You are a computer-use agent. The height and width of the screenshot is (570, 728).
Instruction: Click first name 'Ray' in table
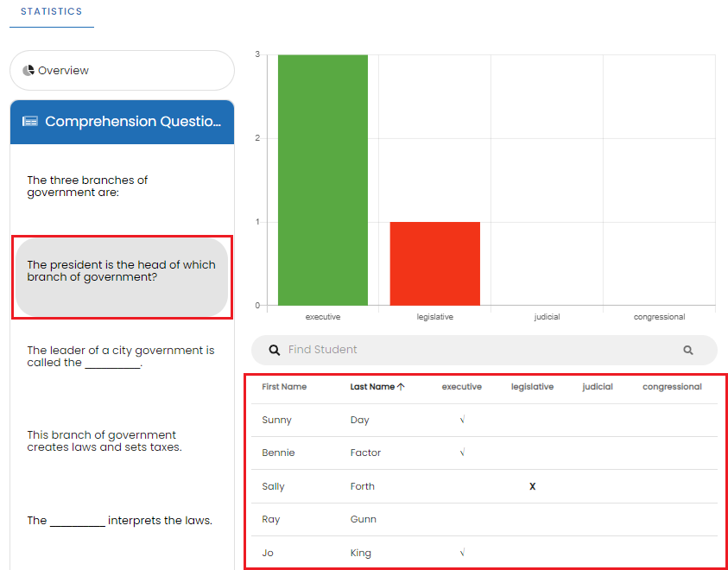tap(270, 519)
